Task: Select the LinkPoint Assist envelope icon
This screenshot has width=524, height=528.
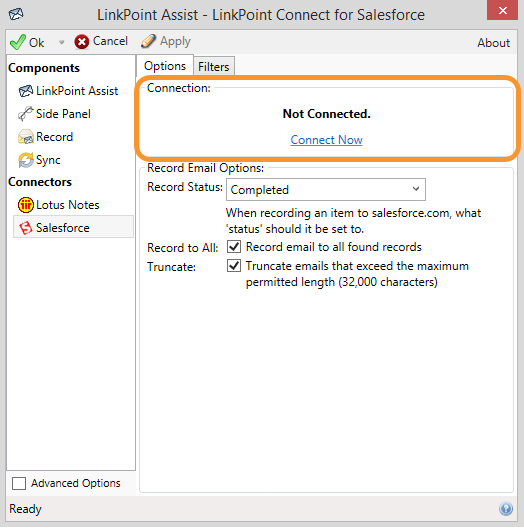Action: 26,91
